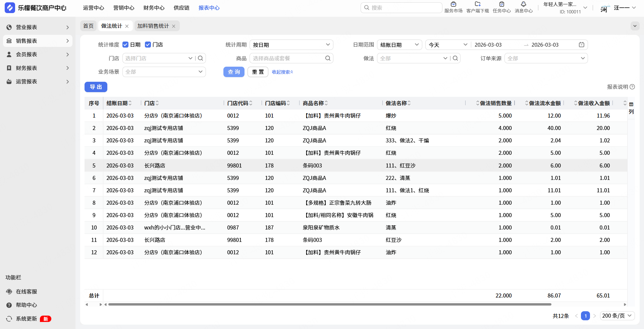Open the 任务中心 task center icon
This screenshot has height=329, width=644.
pyautogui.click(x=501, y=5)
